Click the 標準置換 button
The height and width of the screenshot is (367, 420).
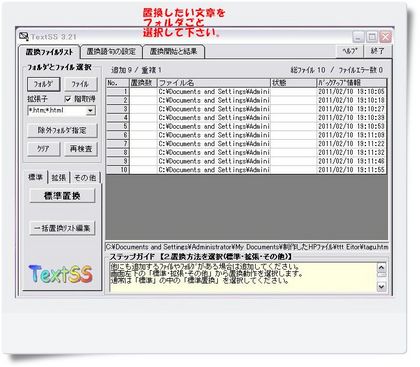click(62, 196)
